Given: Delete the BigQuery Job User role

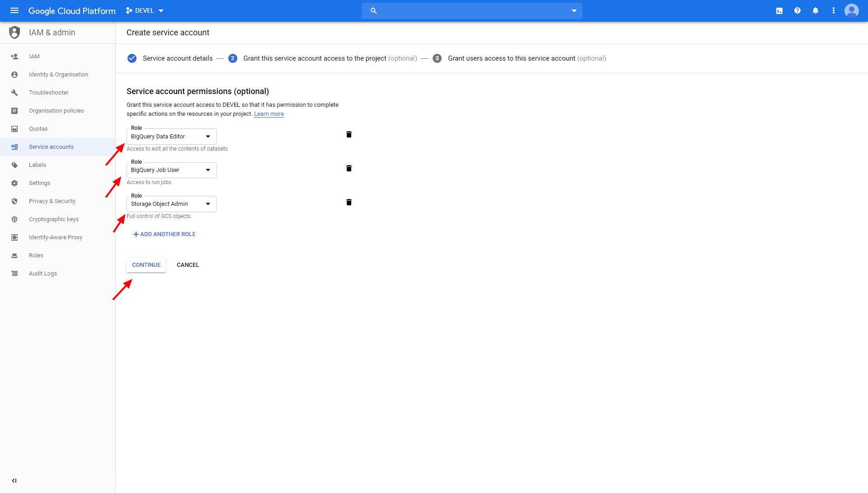Looking at the screenshot, I should pos(349,168).
